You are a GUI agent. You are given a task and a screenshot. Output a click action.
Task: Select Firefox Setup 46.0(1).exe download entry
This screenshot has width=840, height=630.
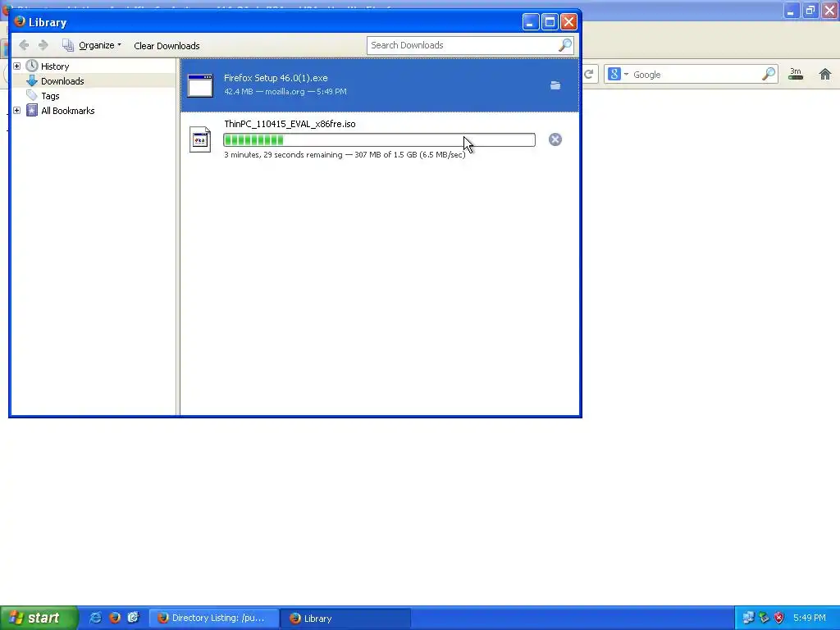click(x=380, y=84)
